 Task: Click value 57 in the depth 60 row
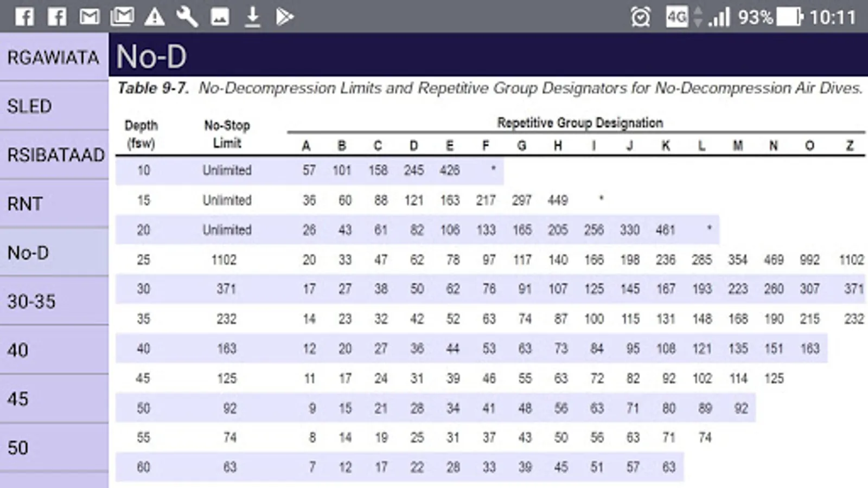tap(633, 467)
